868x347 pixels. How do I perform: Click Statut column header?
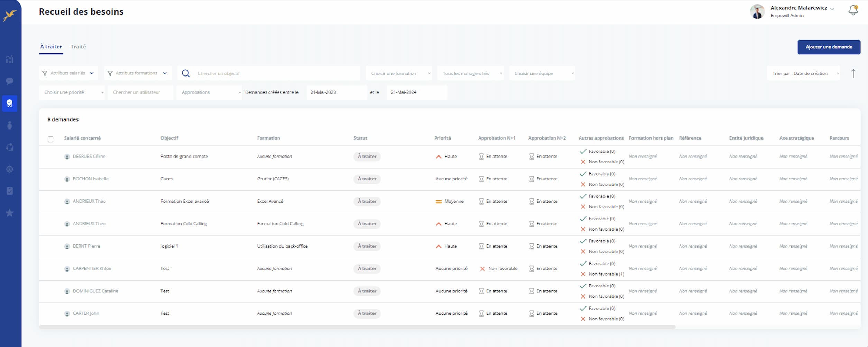360,138
